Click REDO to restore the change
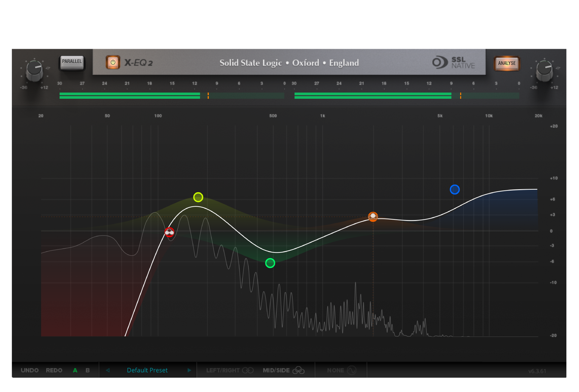This screenshot has width=579, height=392. tap(54, 370)
